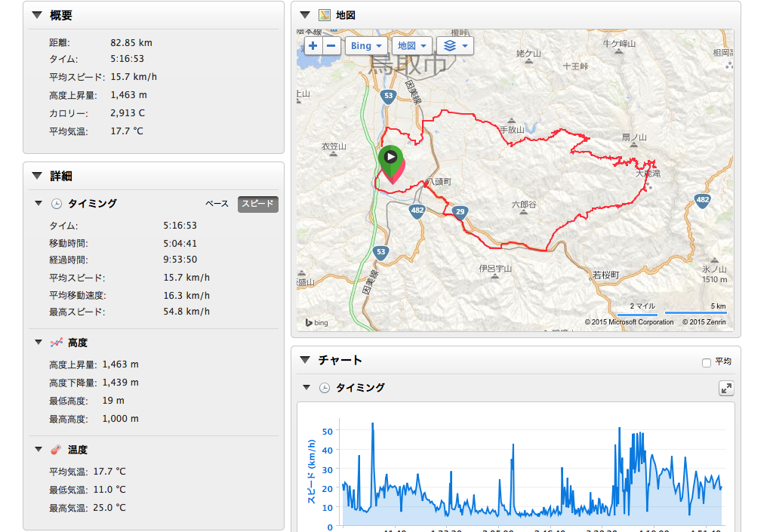Click the thermometer icon beside 温度

click(x=57, y=450)
